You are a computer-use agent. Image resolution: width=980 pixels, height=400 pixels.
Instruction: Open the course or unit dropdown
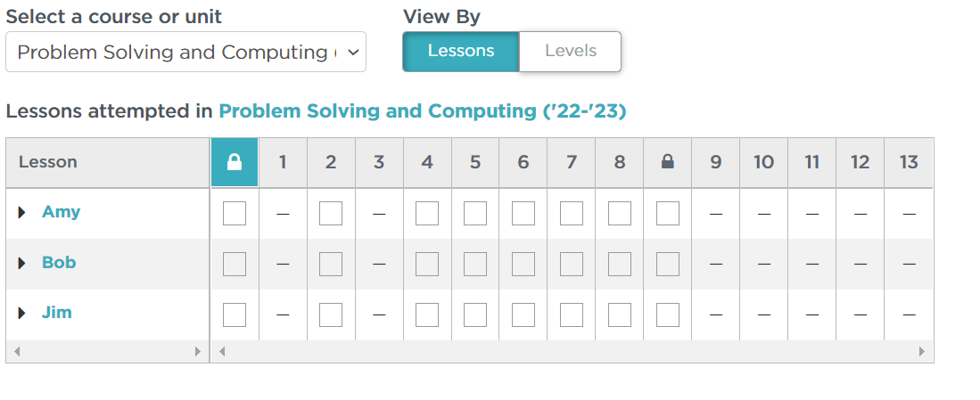click(x=185, y=52)
